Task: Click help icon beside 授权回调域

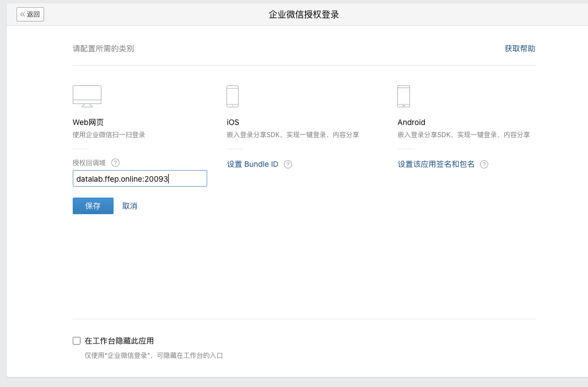Action: click(x=116, y=162)
